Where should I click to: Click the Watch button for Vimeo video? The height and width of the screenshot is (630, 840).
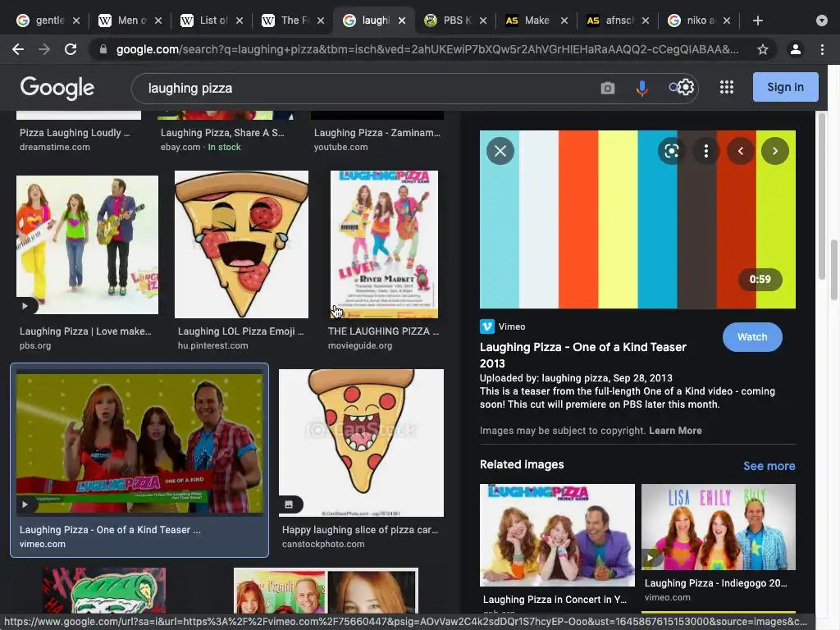[752, 337]
